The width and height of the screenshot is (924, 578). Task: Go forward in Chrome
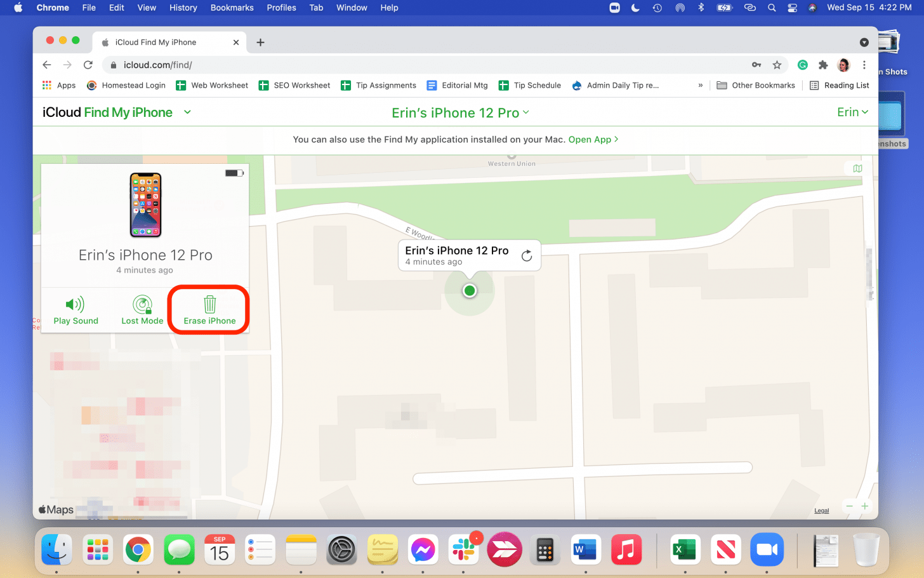click(x=67, y=65)
